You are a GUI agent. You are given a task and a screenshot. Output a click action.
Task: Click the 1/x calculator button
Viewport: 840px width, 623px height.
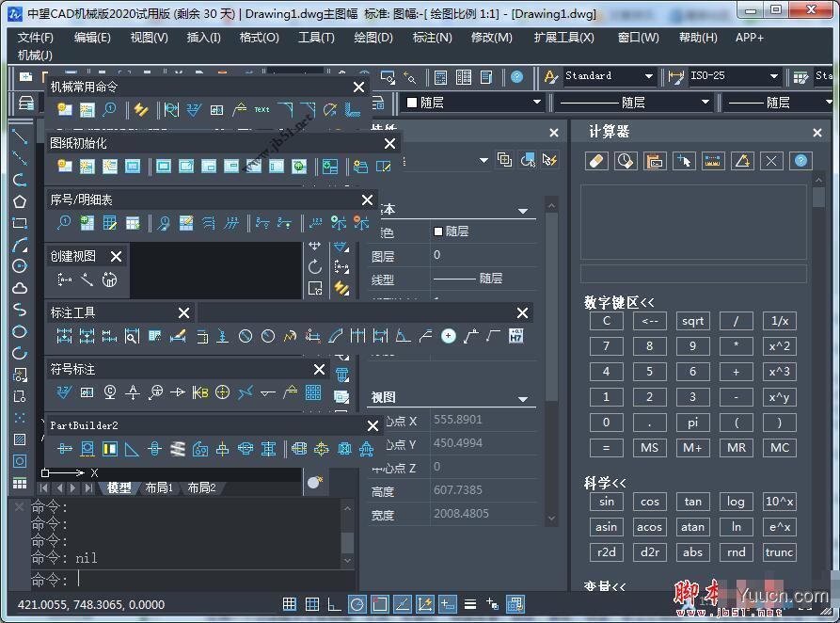tap(780, 321)
